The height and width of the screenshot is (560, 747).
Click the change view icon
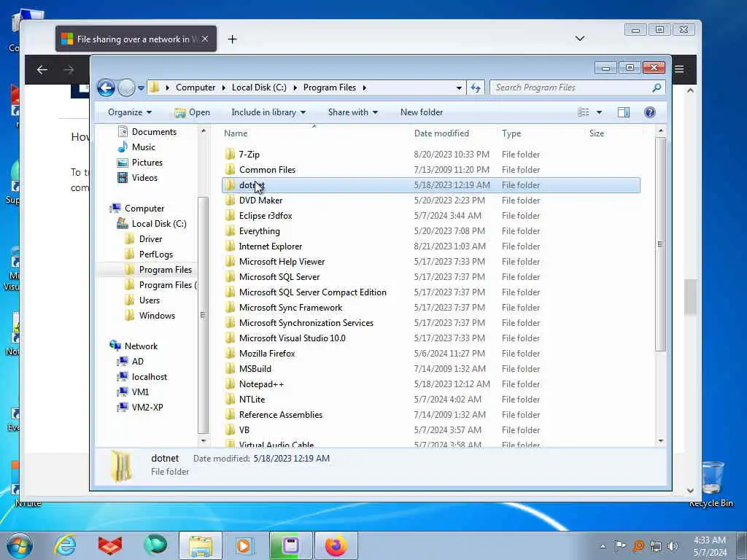[583, 112]
